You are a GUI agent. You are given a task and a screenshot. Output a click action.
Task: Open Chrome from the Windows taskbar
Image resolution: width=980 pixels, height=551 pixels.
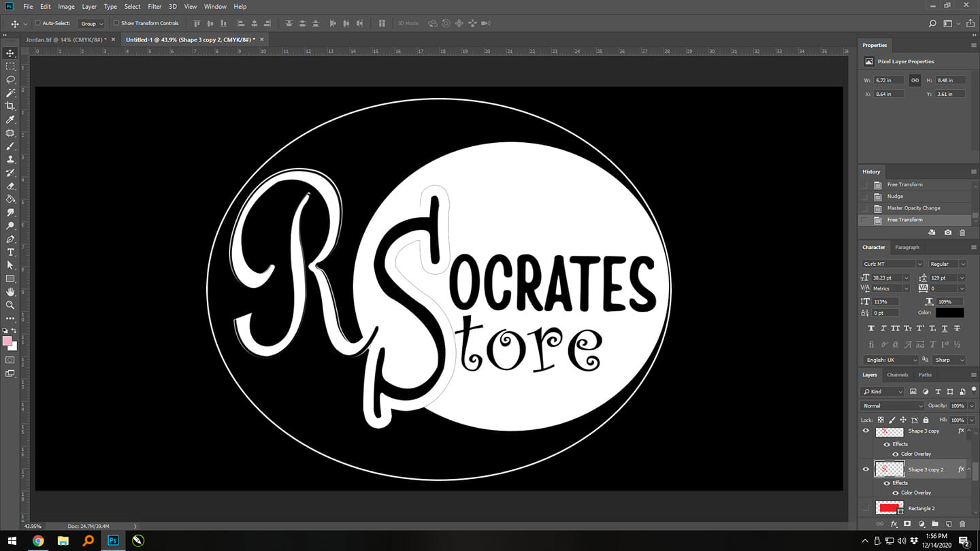tap(38, 541)
